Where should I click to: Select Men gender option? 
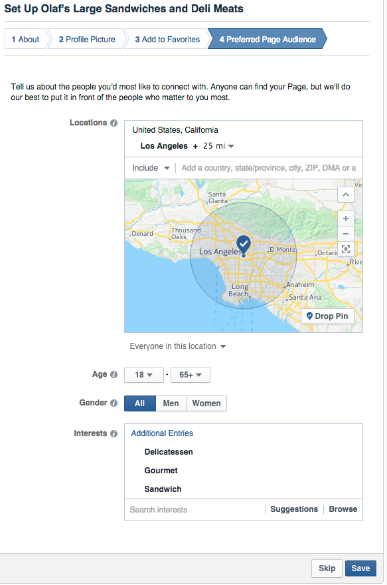click(171, 403)
